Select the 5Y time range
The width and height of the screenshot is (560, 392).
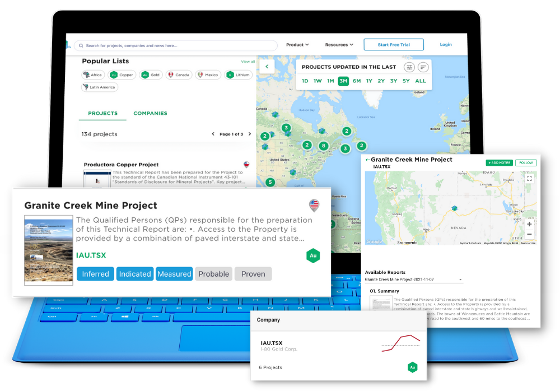[406, 81]
